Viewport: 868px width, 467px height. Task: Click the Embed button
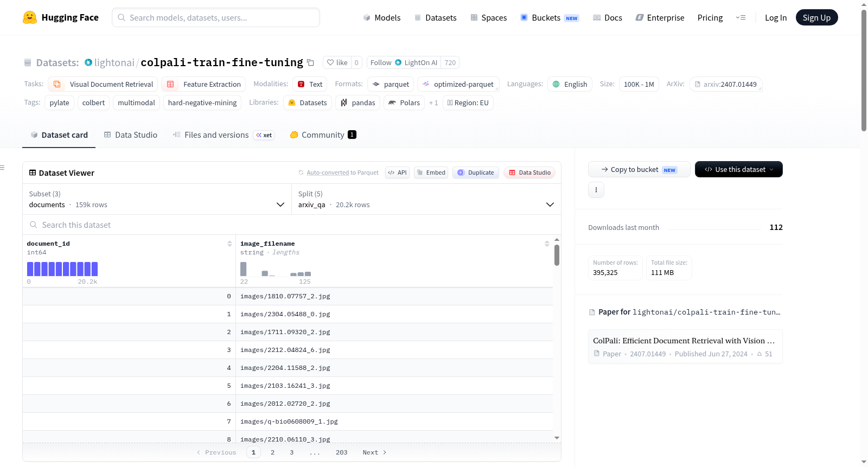[431, 172]
